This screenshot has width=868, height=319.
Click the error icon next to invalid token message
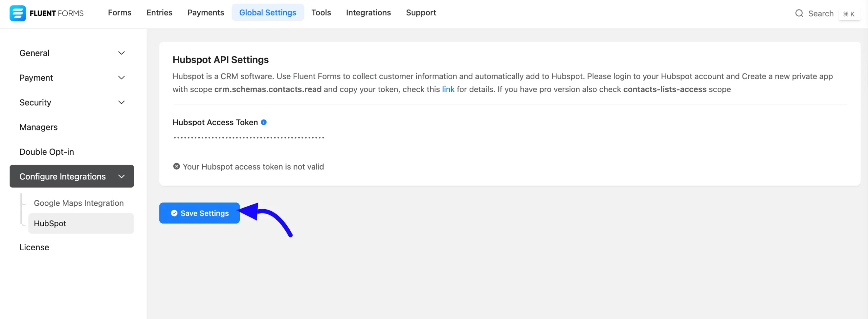[x=176, y=166]
